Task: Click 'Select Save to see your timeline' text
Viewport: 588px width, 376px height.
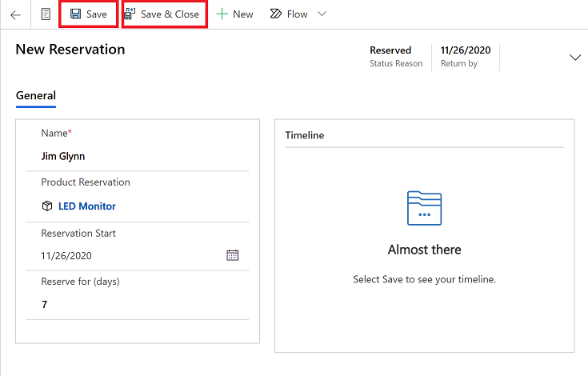Action: [x=425, y=279]
